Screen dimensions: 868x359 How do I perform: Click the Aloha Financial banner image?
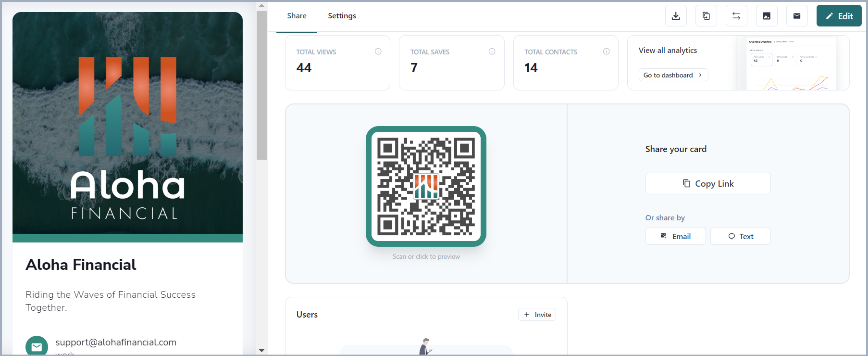coord(127,123)
